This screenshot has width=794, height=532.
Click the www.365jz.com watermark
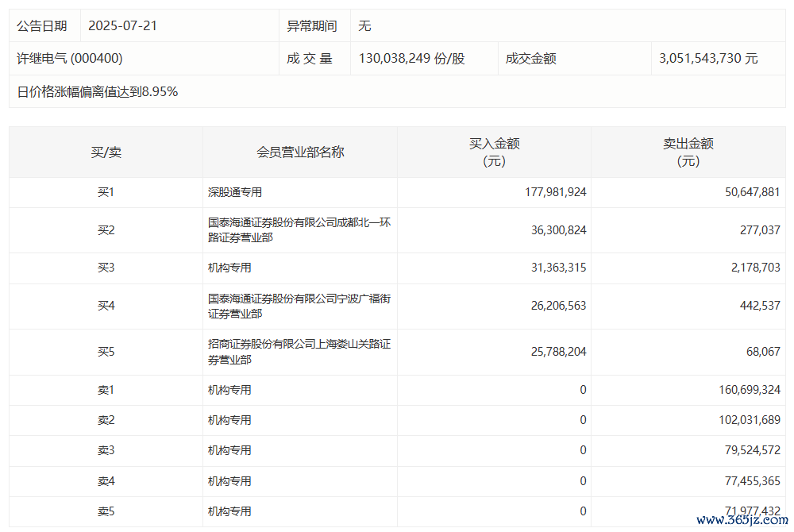click(x=742, y=520)
